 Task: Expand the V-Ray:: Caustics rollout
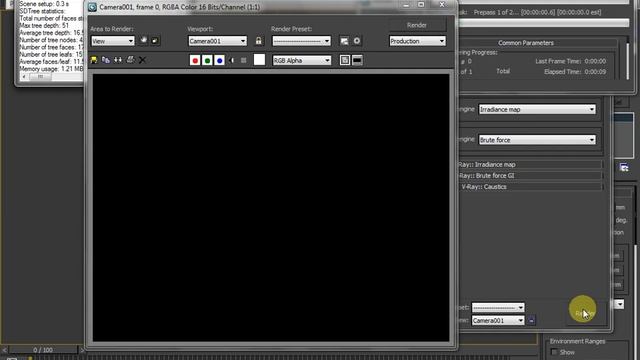tap(531, 187)
